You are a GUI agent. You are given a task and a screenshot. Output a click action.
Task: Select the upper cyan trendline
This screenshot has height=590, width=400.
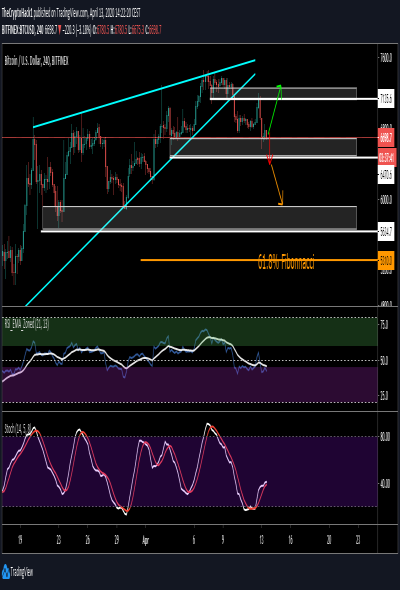144,93
